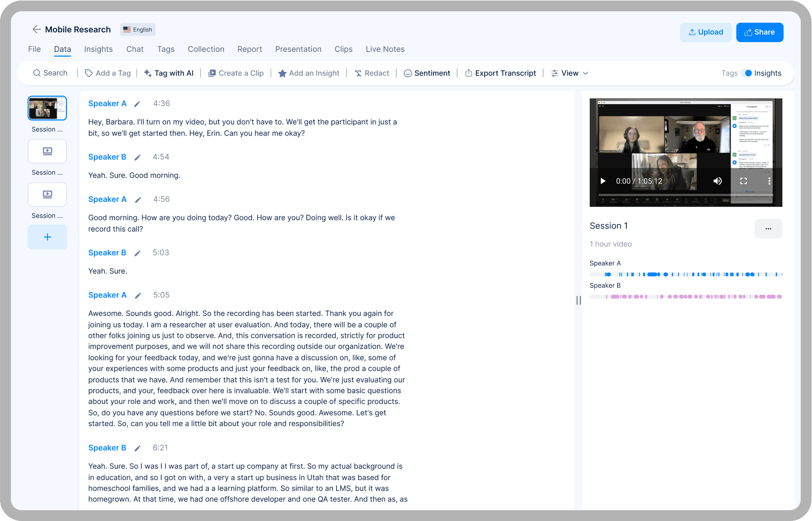Mute the video player audio

pos(718,181)
